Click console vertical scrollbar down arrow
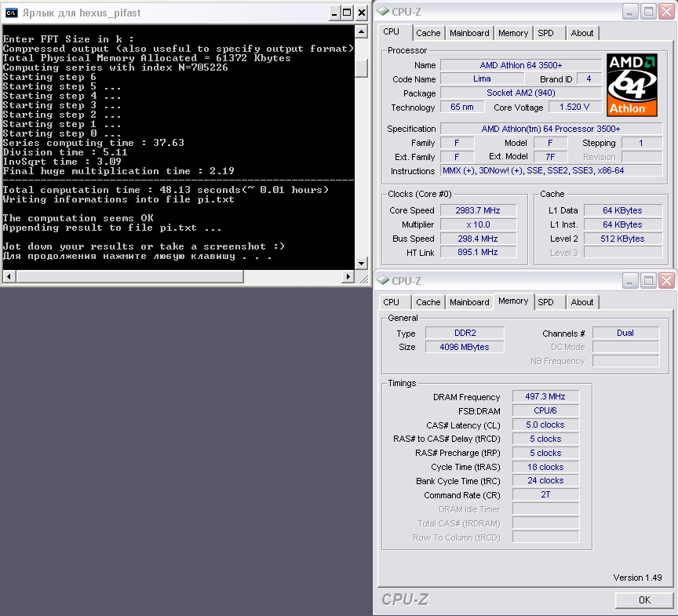 pos(361,263)
